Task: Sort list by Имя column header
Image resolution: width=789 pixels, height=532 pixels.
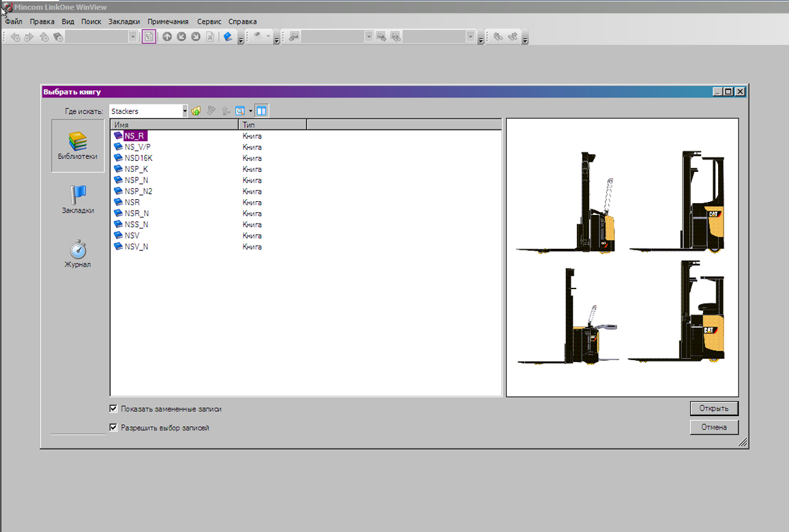Action: [x=174, y=125]
